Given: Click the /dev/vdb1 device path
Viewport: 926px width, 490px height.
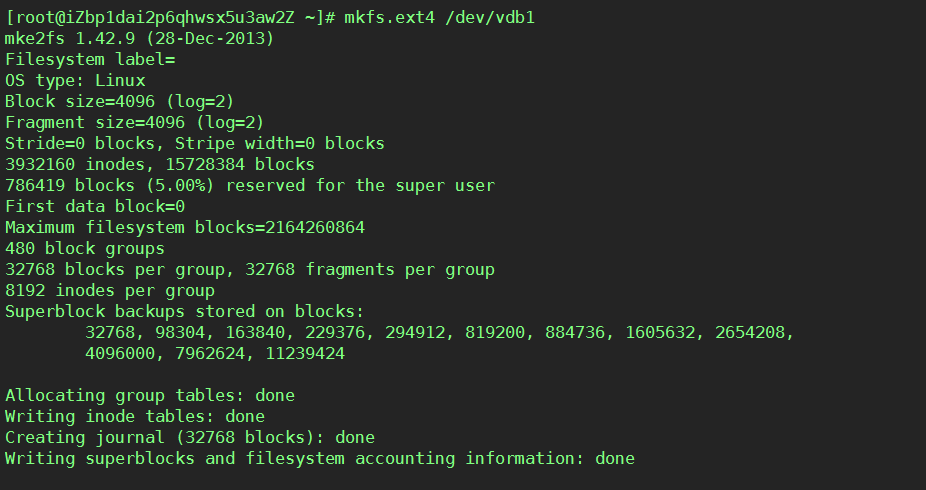Looking at the screenshot, I should 490,17.
